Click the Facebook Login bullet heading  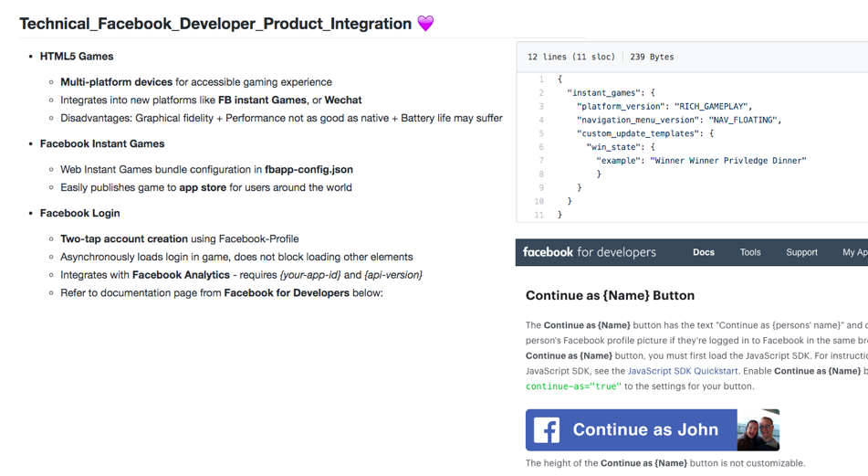tap(79, 214)
